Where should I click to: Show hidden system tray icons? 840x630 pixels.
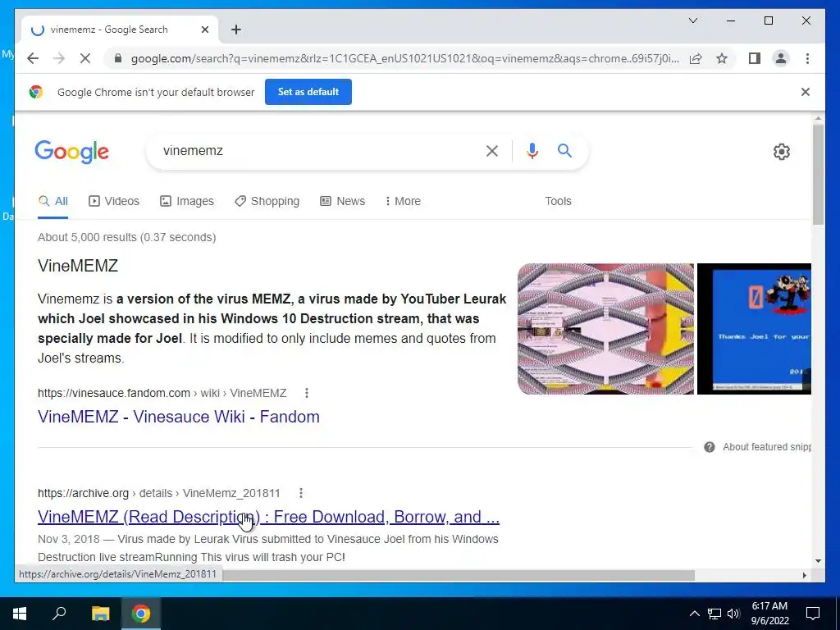pos(694,614)
